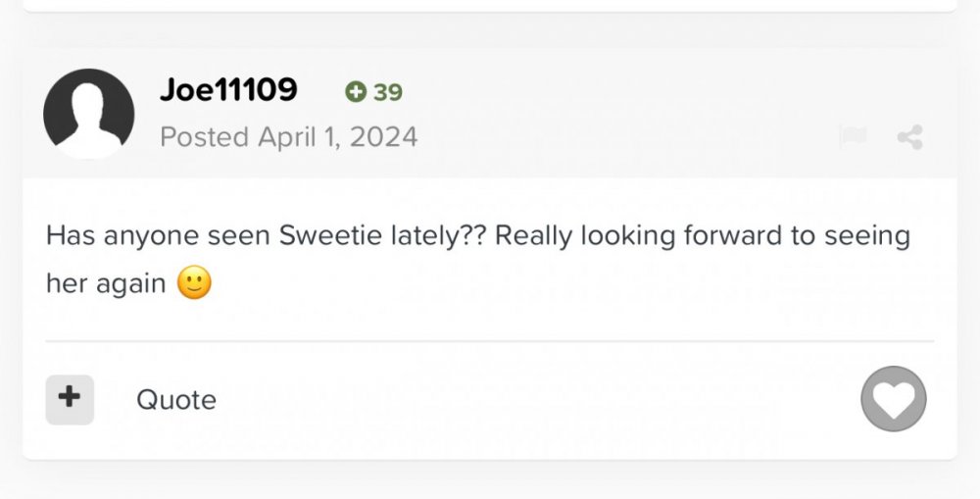980x499 pixels.
Task: Click the green plus reputation icon
Action: point(356,92)
